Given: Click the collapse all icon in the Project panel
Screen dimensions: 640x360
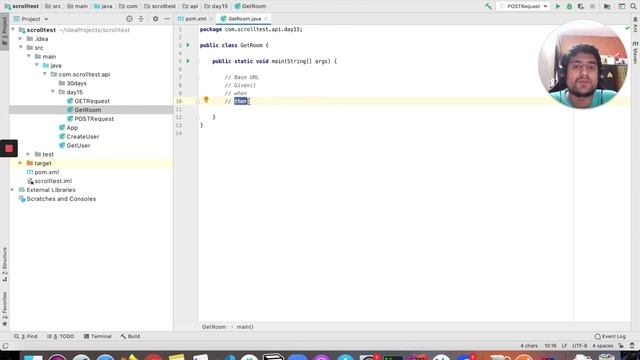Looking at the screenshot, I should click(141, 19).
